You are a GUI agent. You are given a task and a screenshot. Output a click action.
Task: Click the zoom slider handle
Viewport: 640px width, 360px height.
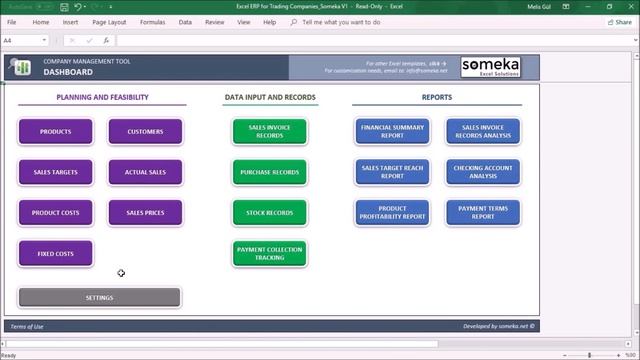589,355
